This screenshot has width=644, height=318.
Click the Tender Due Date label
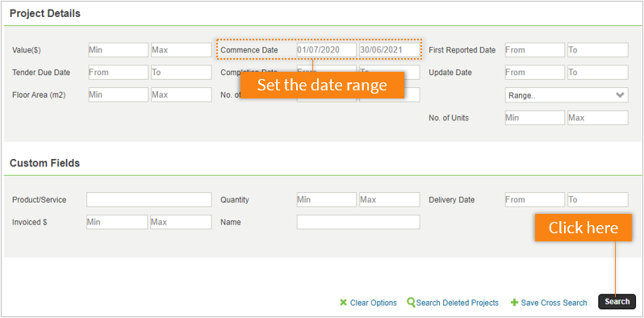point(41,73)
